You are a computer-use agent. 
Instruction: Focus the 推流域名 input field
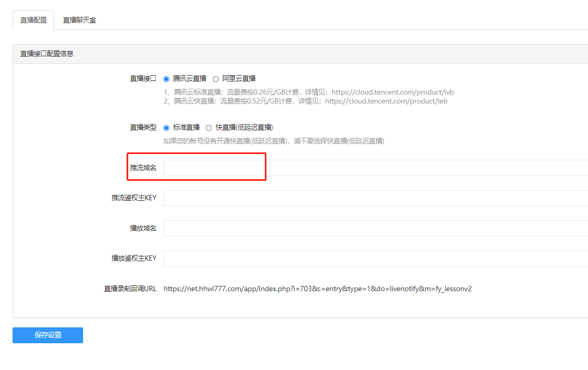[375, 168]
